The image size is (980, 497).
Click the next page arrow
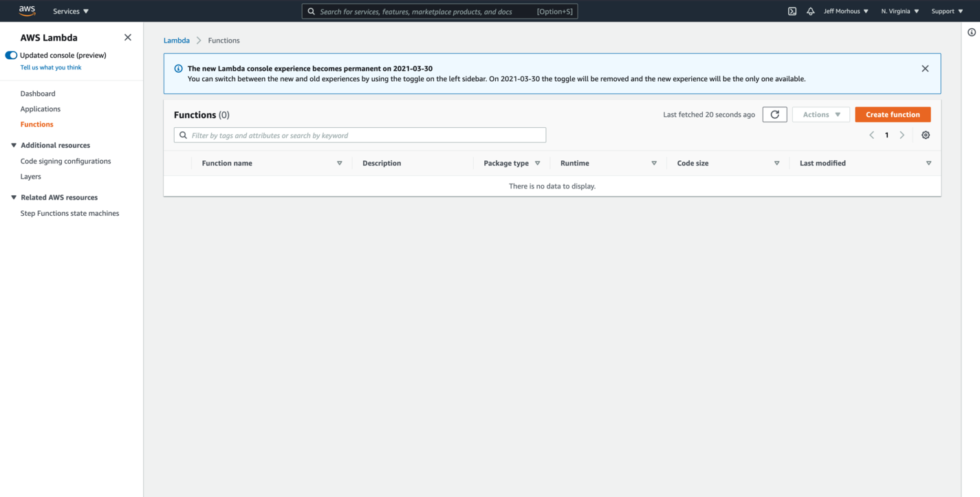902,135
